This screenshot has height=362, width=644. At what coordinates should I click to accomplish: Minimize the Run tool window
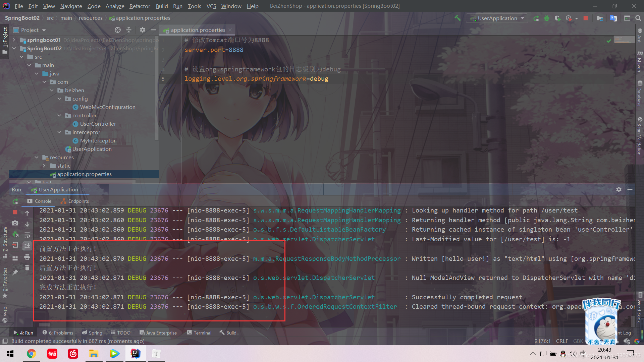(630, 189)
